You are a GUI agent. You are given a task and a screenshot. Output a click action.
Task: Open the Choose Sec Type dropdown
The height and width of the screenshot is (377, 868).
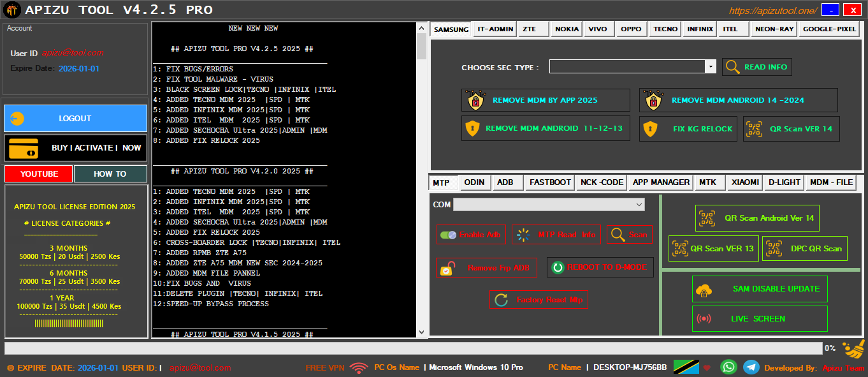(x=710, y=66)
